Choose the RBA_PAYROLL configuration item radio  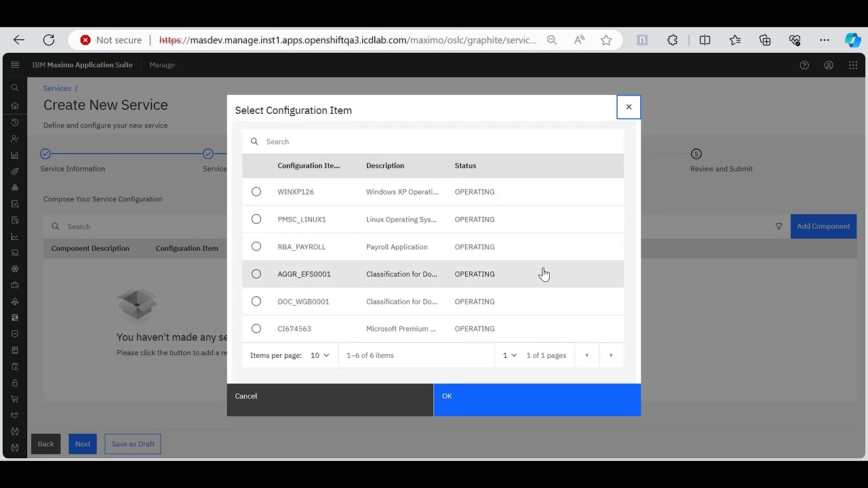point(256,247)
